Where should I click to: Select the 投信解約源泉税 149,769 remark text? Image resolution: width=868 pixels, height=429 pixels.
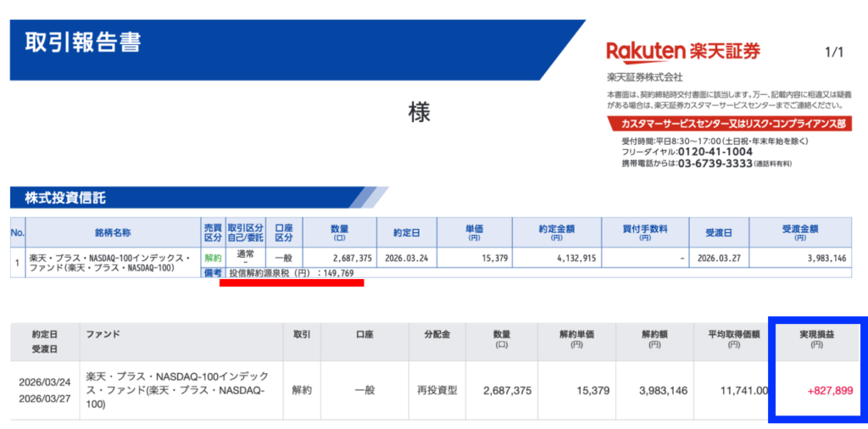[x=291, y=273]
